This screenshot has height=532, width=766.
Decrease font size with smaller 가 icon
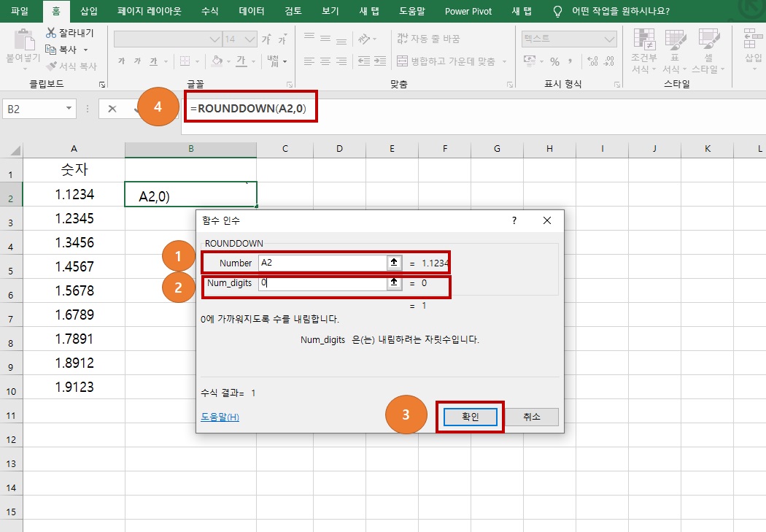282,39
